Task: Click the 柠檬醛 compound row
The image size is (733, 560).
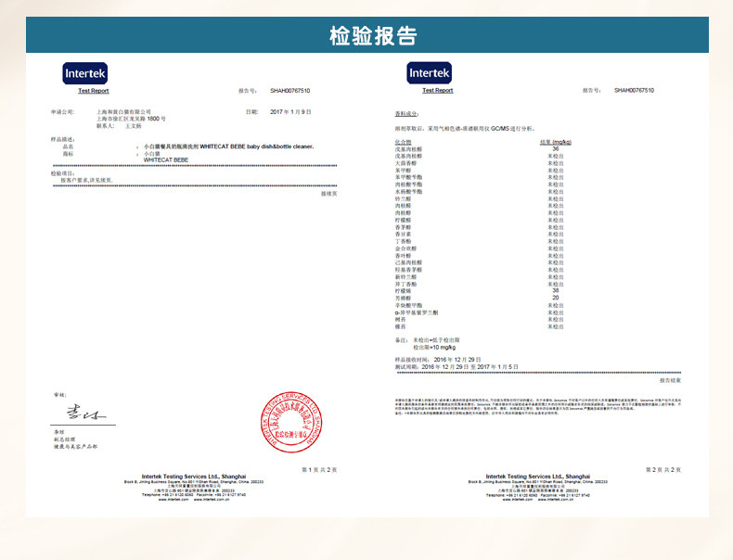Action: pos(479,220)
